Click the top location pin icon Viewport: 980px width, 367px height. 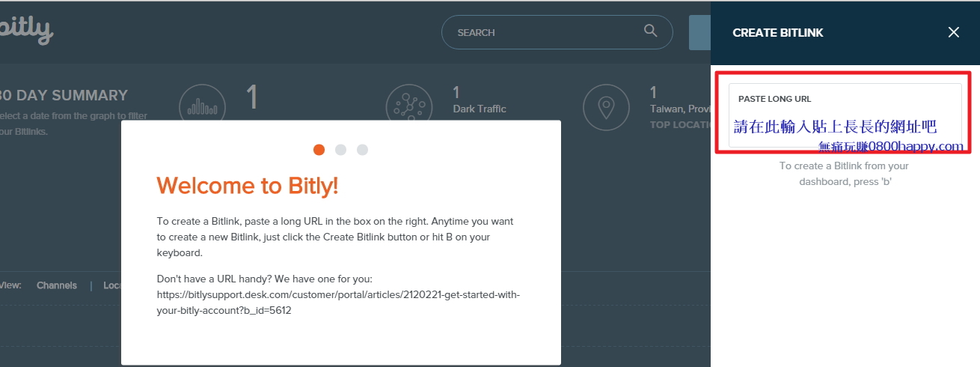pyautogui.click(x=606, y=107)
